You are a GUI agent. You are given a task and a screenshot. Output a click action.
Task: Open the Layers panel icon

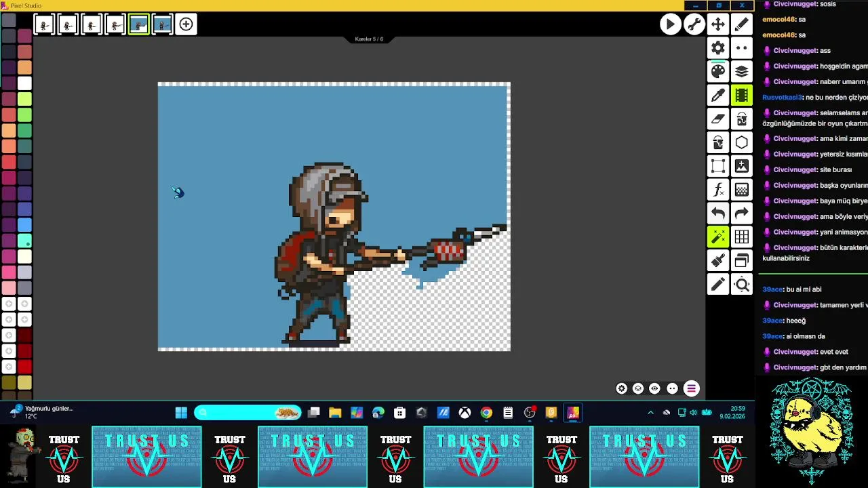click(742, 71)
